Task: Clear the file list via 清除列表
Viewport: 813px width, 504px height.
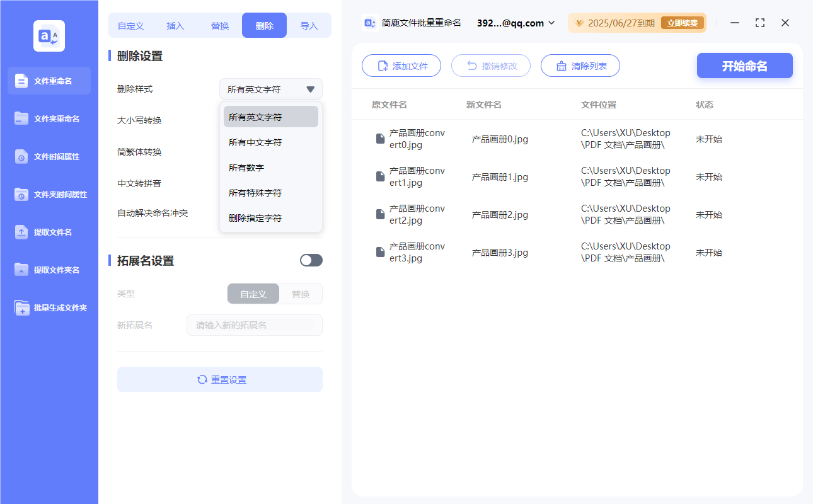Action: [580, 66]
